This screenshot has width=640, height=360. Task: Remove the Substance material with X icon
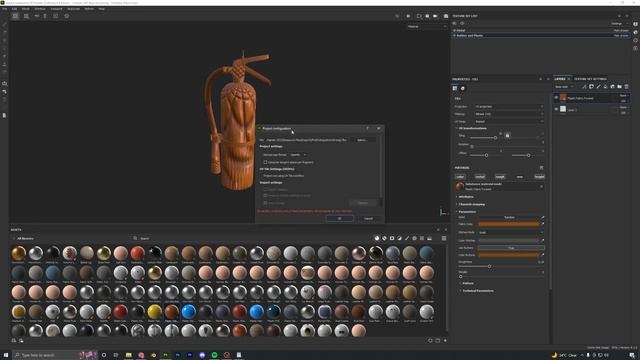tap(542, 187)
